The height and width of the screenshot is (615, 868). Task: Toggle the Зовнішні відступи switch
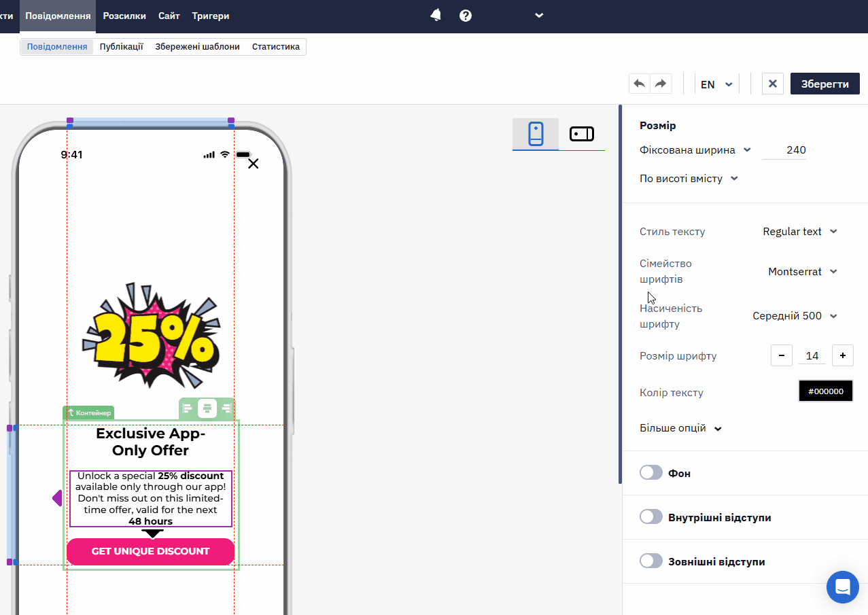[651, 561]
